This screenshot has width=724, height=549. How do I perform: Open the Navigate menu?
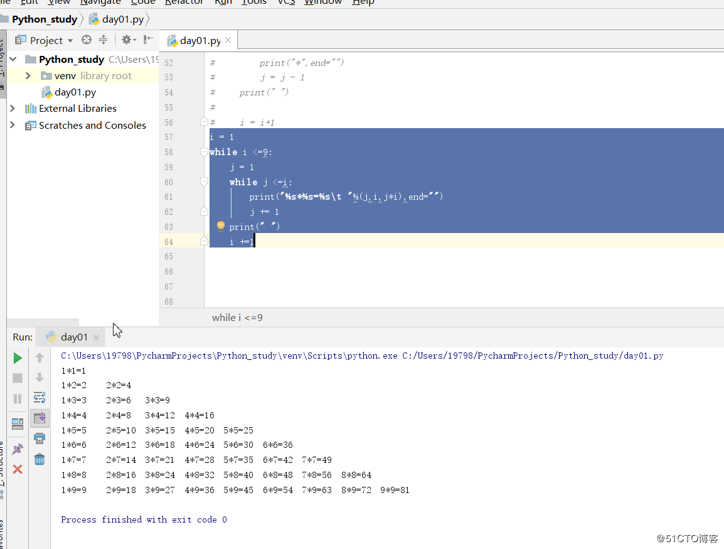100,2
